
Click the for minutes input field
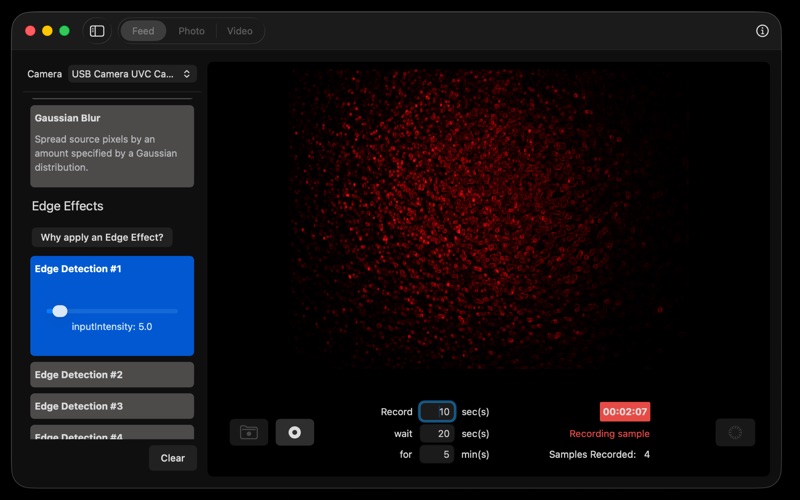click(x=437, y=455)
